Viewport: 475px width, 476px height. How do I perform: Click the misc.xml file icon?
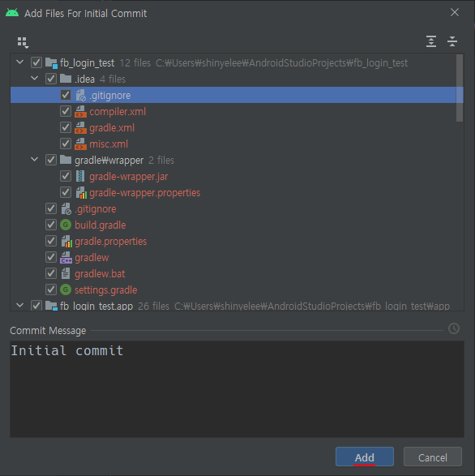(80, 144)
